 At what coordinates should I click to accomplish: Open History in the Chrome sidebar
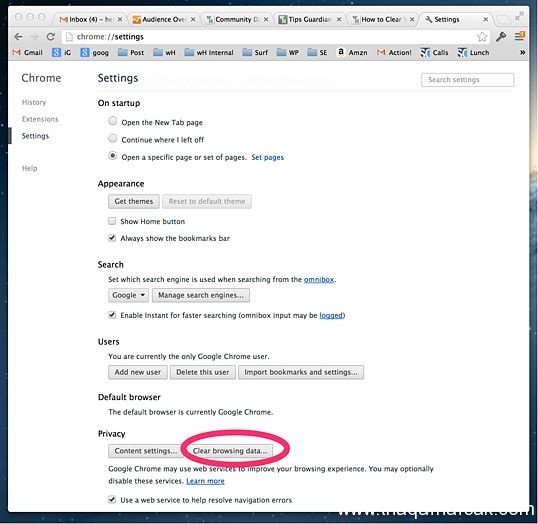coord(34,102)
